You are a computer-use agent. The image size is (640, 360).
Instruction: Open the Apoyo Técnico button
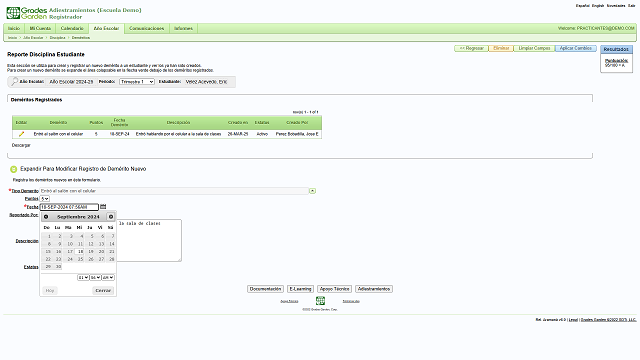pyautogui.click(x=334, y=289)
